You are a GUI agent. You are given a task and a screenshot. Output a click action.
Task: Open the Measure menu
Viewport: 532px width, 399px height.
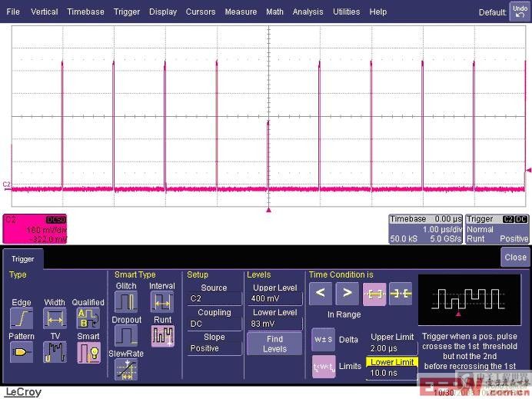pos(241,12)
